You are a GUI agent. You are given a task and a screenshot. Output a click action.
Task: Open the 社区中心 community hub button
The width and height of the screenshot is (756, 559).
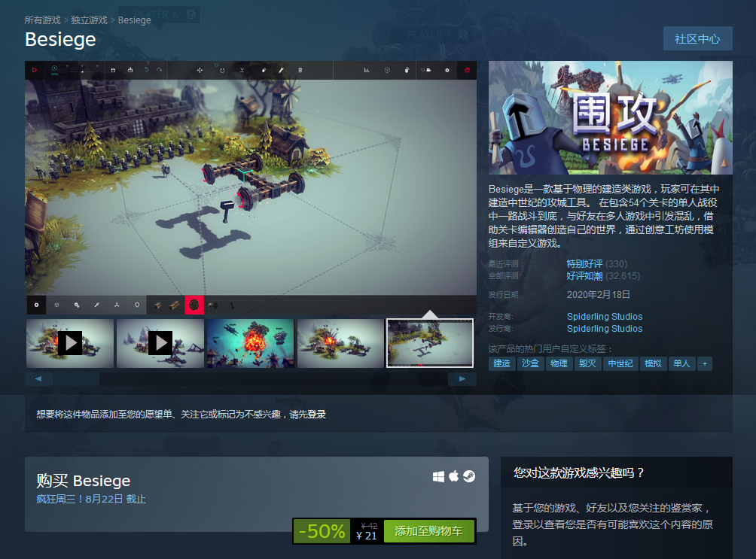coord(697,38)
